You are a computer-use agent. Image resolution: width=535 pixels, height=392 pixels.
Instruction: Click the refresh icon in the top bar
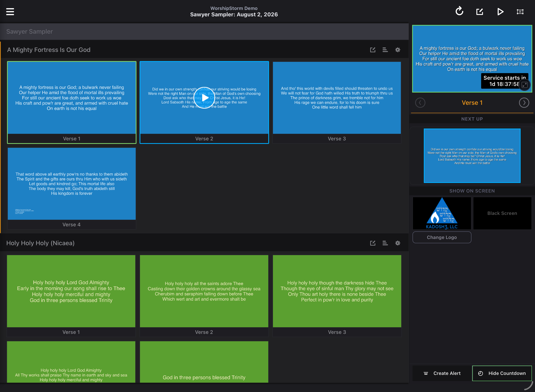pos(459,11)
